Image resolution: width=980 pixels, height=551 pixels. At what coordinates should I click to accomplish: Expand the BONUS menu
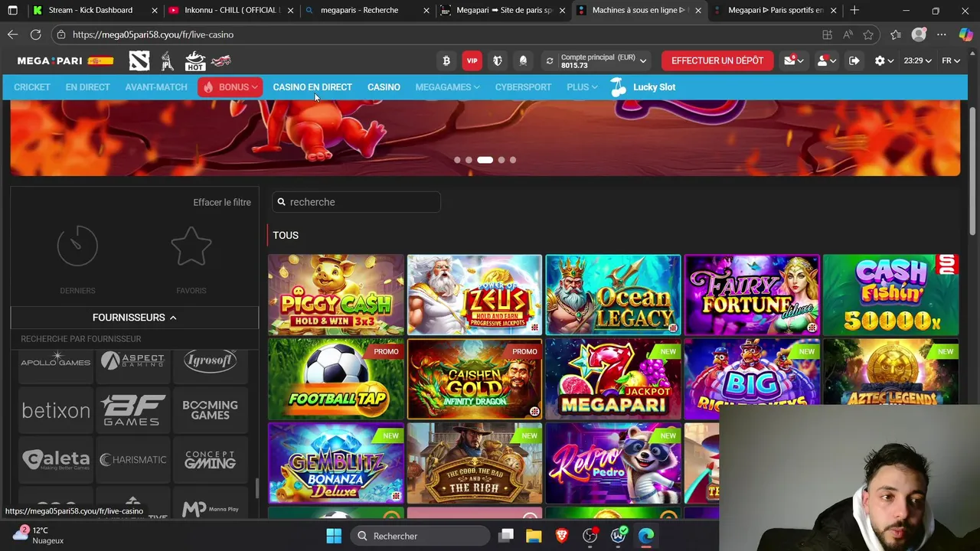click(230, 87)
